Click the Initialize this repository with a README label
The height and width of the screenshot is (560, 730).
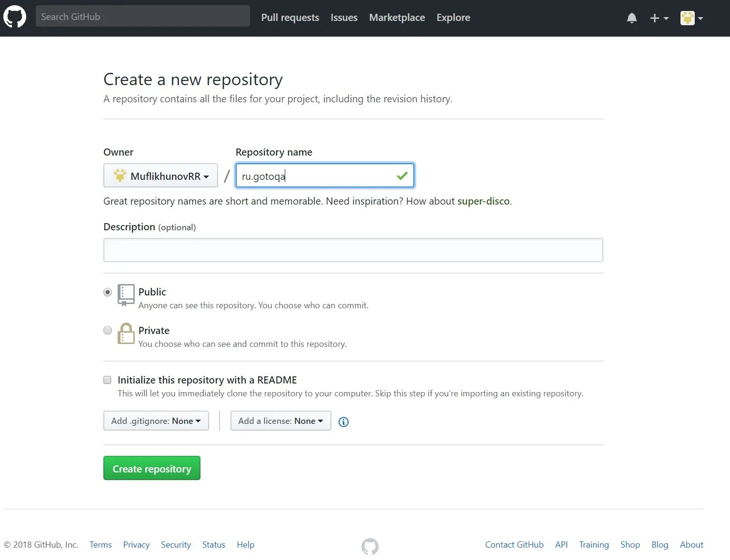207,380
